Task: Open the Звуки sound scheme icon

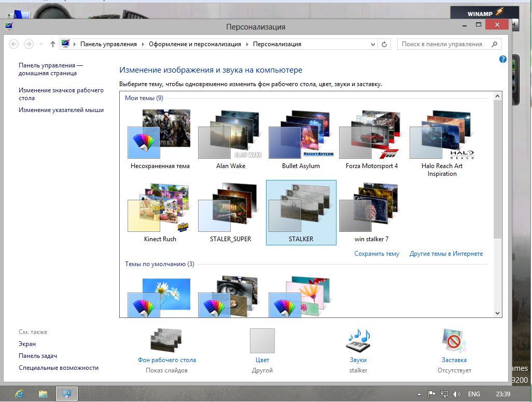Action: [358, 341]
